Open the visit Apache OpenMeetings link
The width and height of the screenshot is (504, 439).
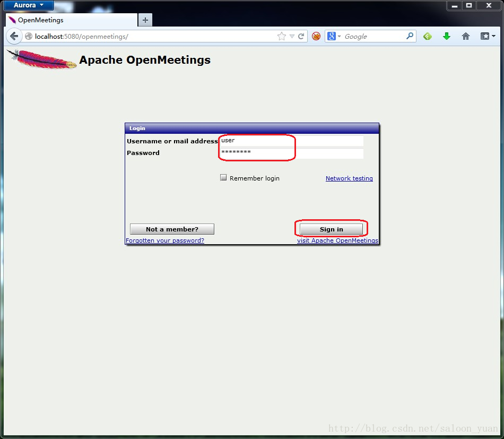tap(337, 240)
